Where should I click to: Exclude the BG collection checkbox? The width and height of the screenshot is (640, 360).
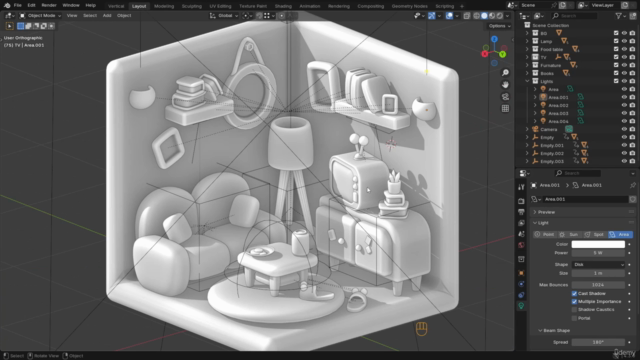click(616, 33)
